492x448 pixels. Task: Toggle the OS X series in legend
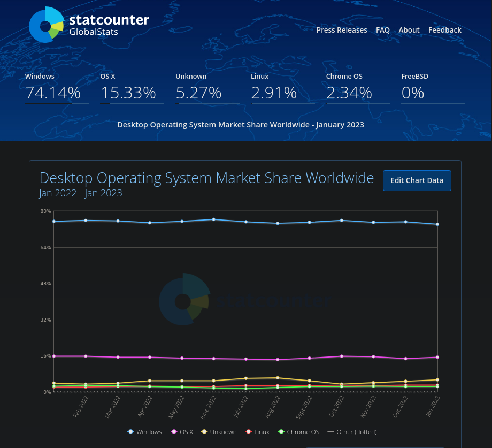(x=182, y=432)
